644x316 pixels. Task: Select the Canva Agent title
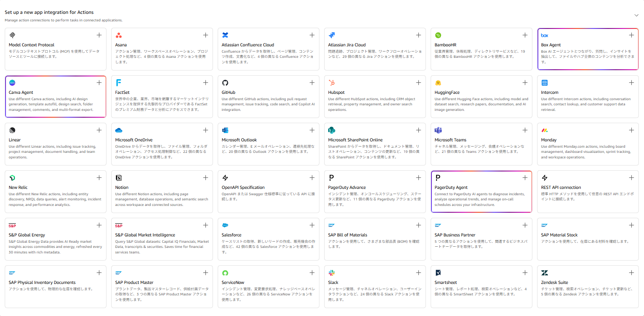tap(21, 92)
